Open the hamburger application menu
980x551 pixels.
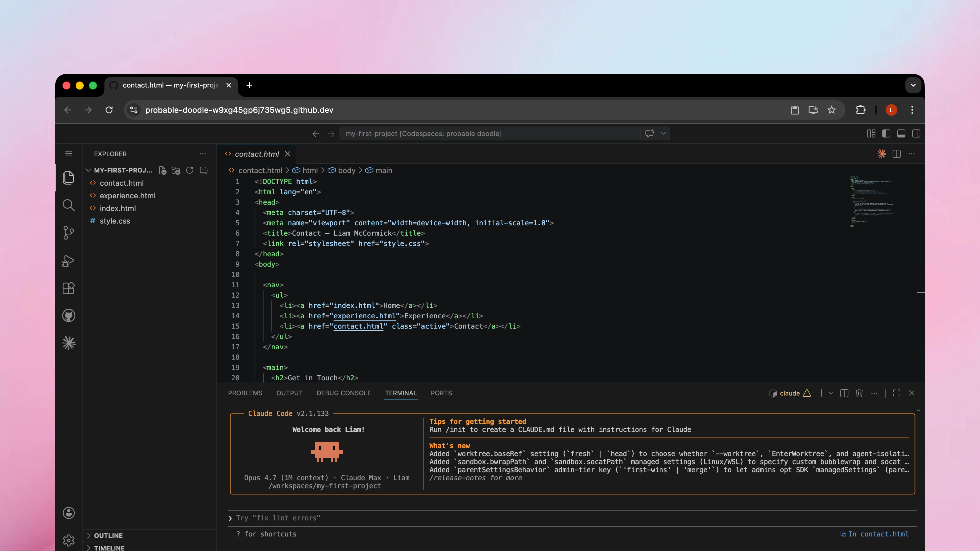pyautogui.click(x=69, y=154)
